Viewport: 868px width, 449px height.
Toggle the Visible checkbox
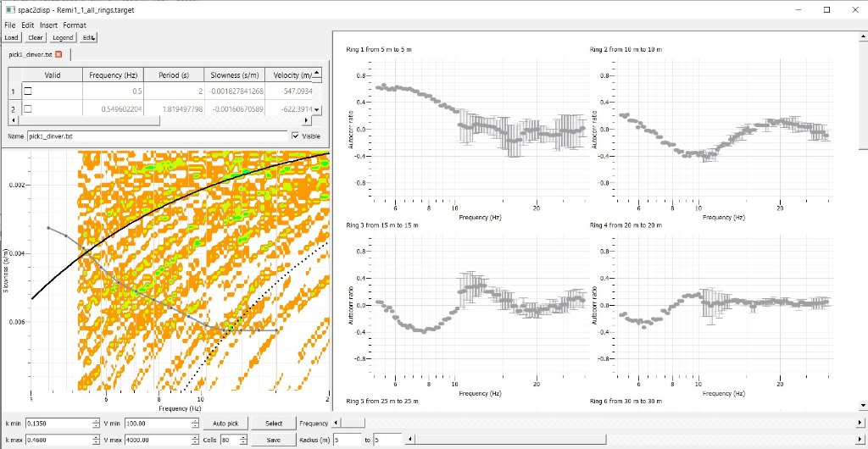(295, 136)
